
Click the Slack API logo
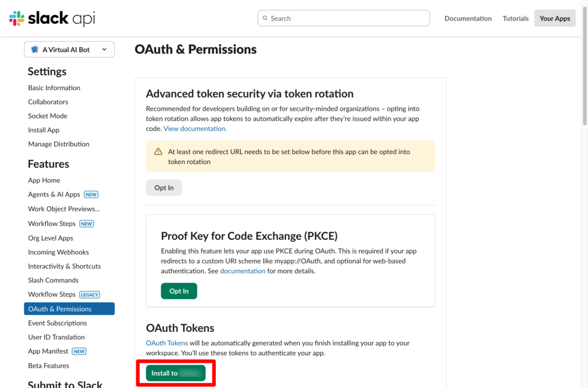52,18
